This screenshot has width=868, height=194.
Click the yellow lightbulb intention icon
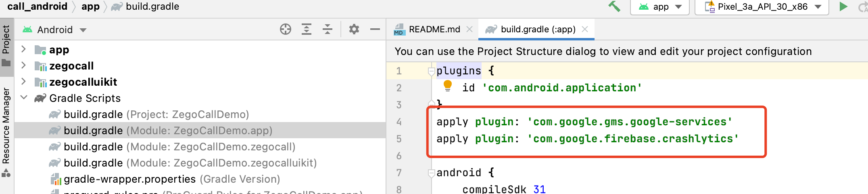click(x=447, y=86)
